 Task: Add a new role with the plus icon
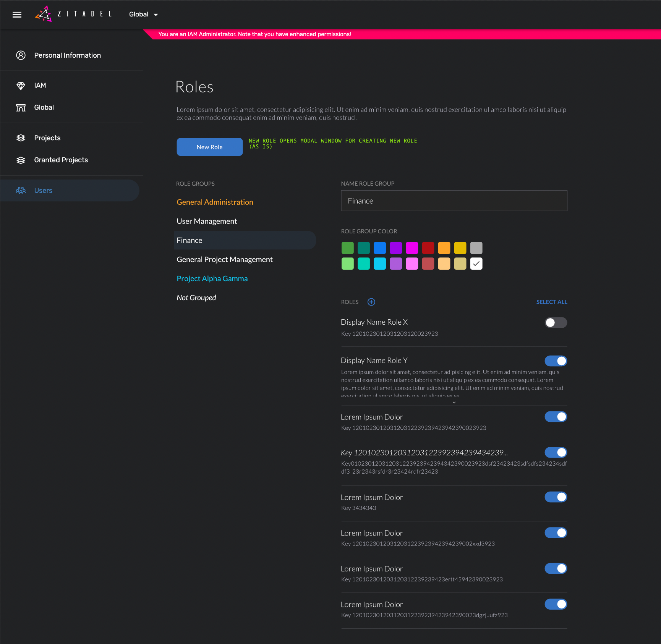(371, 302)
